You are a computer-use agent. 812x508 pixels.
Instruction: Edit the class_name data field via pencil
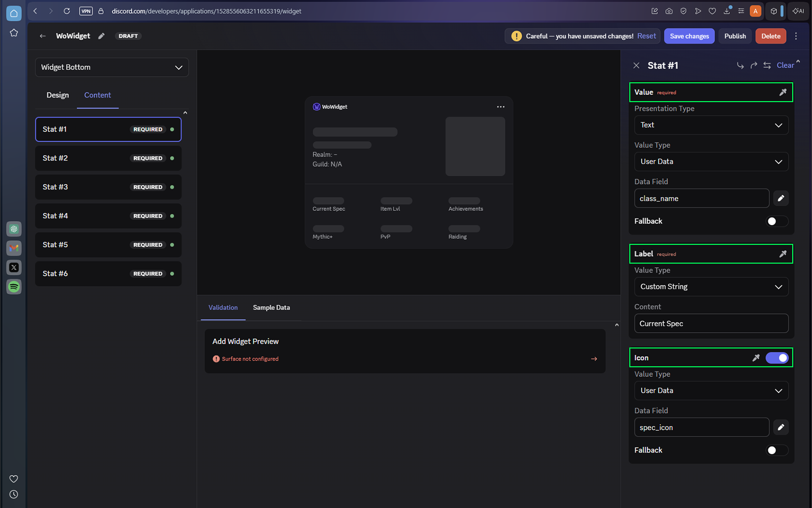(x=781, y=198)
